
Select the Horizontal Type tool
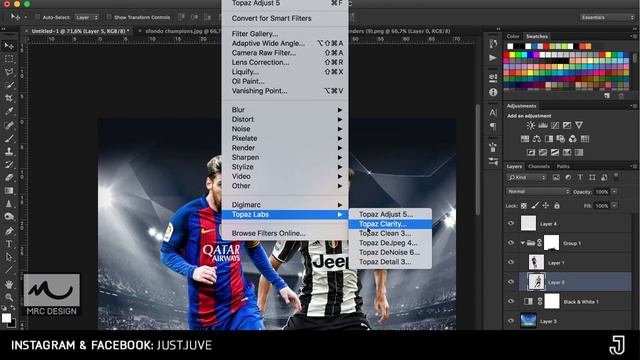pyautogui.click(x=9, y=244)
